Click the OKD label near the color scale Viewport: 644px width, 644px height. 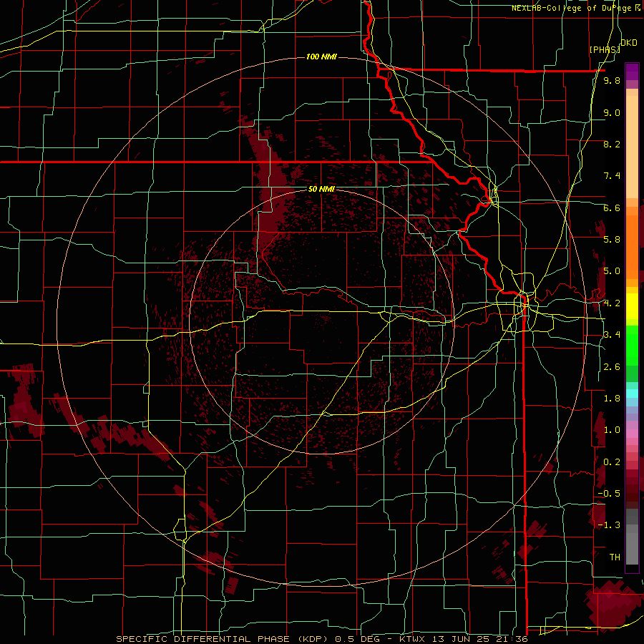(x=629, y=43)
